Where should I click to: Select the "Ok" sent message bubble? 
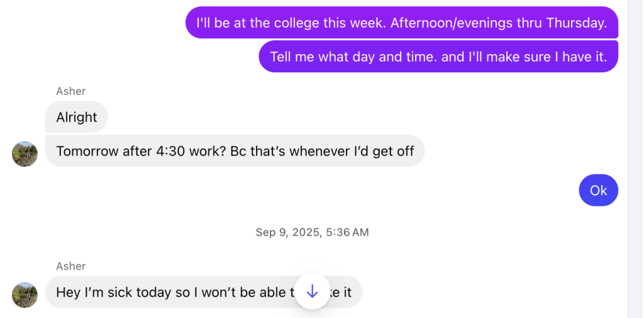(x=598, y=190)
